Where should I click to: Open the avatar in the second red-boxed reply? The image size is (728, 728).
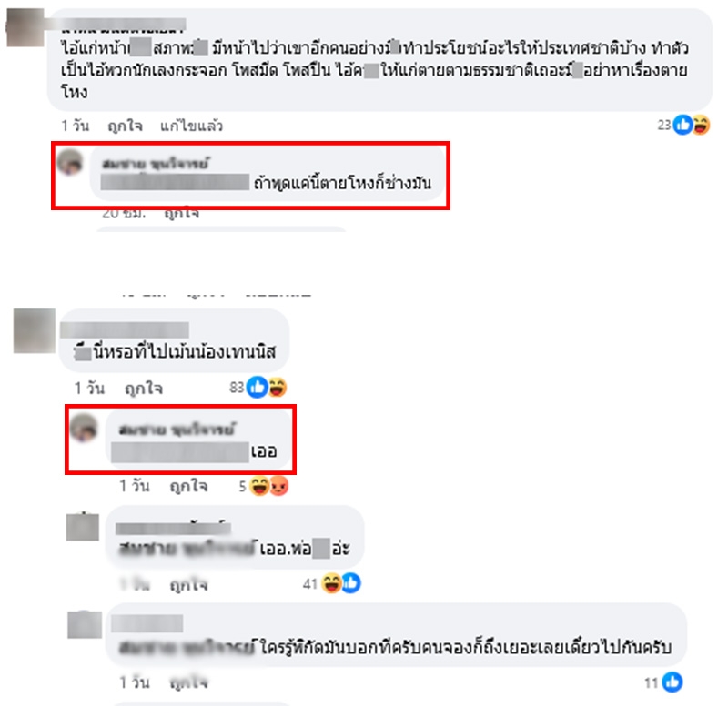click(84, 428)
